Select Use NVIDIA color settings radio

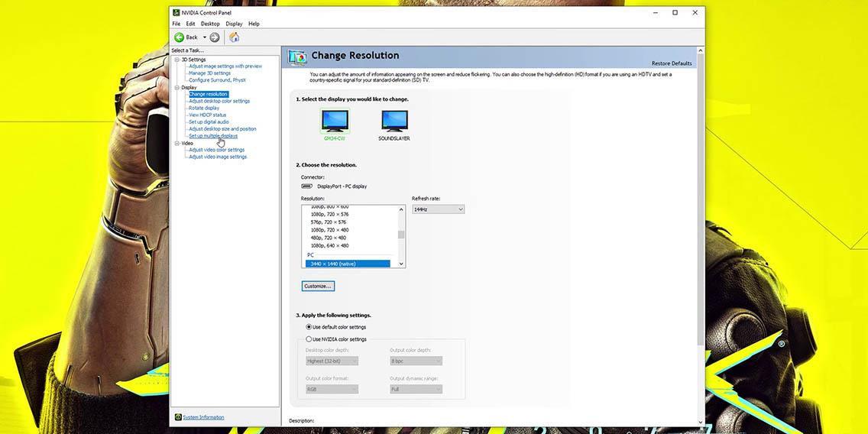309,339
